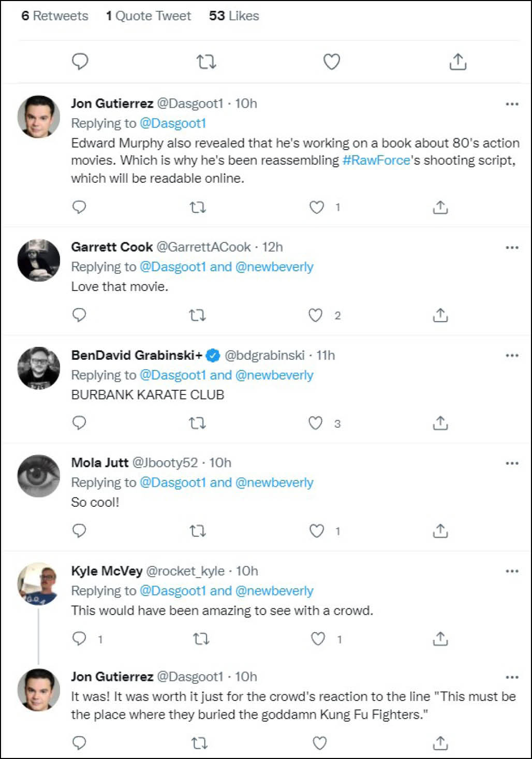532x759 pixels.
Task: Like Garrett Cook's 'Love that movie' reply
Action: pyautogui.click(x=316, y=315)
